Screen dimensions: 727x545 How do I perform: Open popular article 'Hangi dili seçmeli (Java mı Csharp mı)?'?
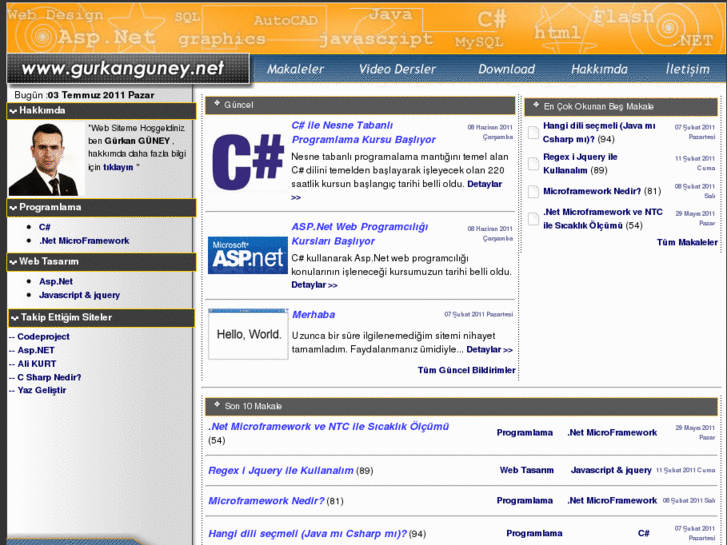[x=599, y=132]
